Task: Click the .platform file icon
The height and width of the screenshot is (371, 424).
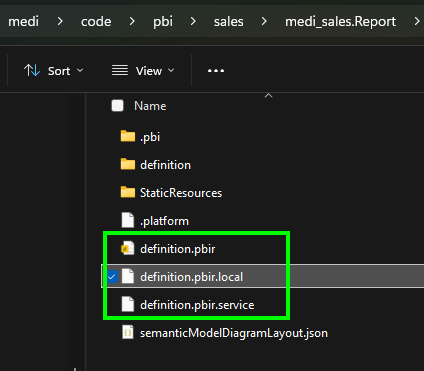Action: pos(128,220)
